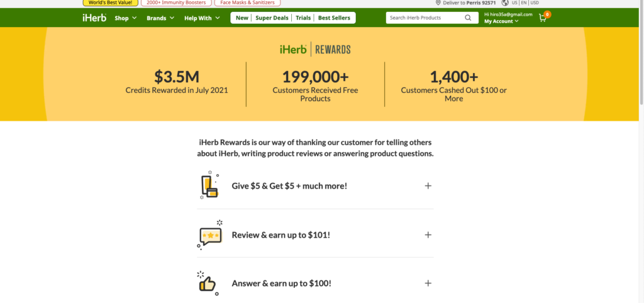Expand the Brands dropdown menu
The height and width of the screenshot is (303, 644).
pos(160,18)
